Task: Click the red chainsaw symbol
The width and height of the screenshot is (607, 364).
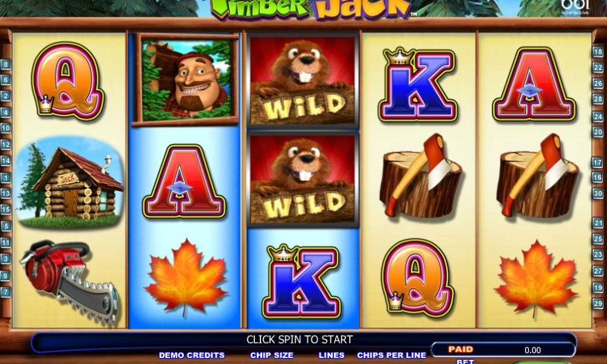Action: (x=70, y=281)
